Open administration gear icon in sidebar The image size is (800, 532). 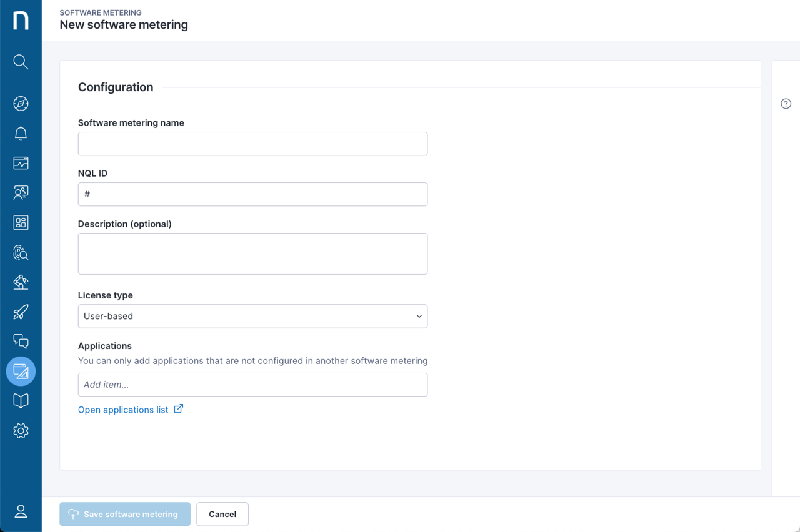[x=21, y=431]
